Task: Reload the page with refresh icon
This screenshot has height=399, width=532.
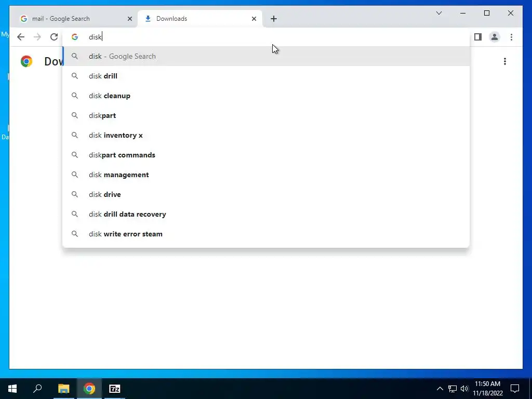Action: coord(54,37)
